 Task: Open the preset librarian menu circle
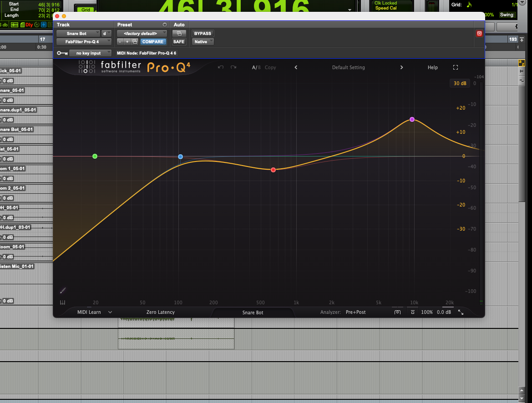click(165, 25)
